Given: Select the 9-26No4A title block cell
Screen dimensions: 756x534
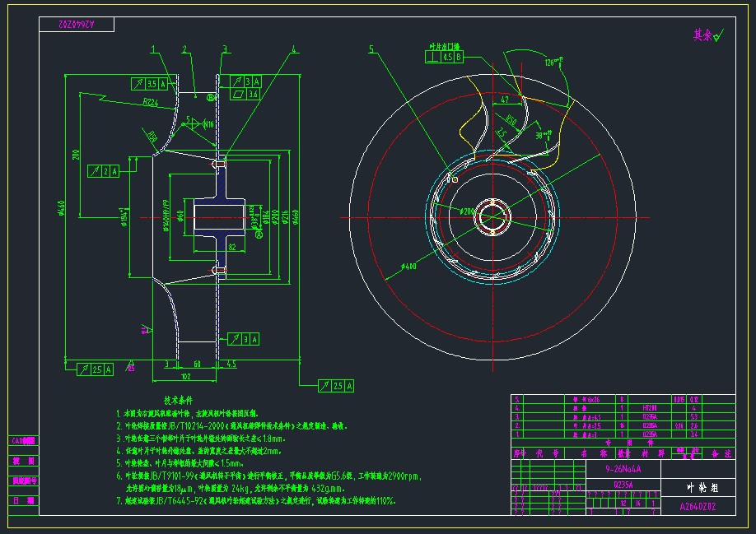Looking at the screenshot, I should click(623, 469).
